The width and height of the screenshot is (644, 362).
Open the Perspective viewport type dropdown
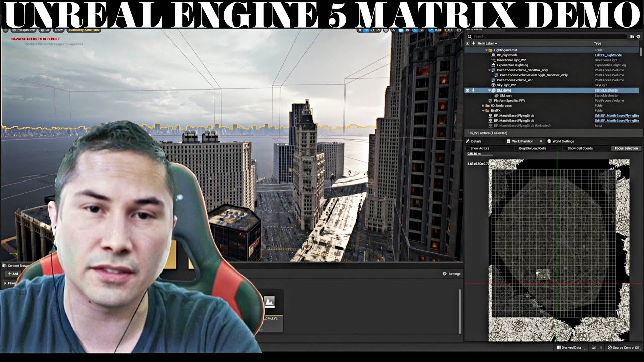point(24,30)
